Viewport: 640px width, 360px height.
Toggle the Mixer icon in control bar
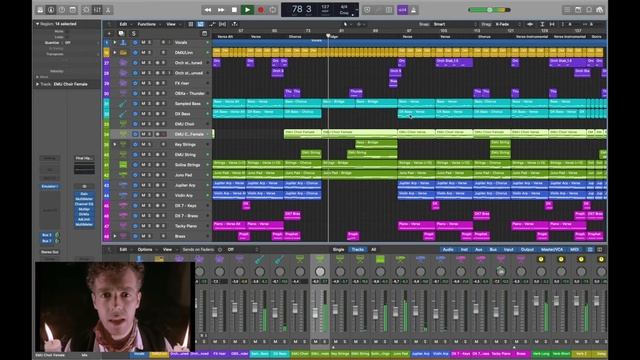[97, 10]
